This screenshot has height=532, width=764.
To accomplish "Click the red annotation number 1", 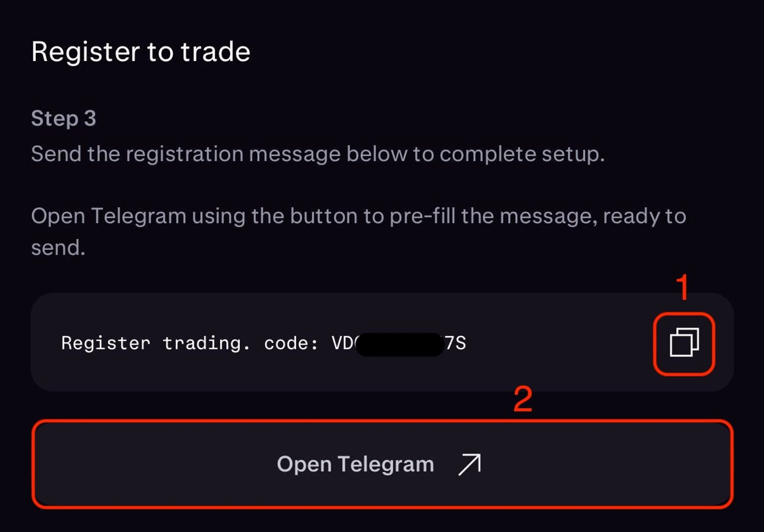I will pyautogui.click(x=682, y=287).
